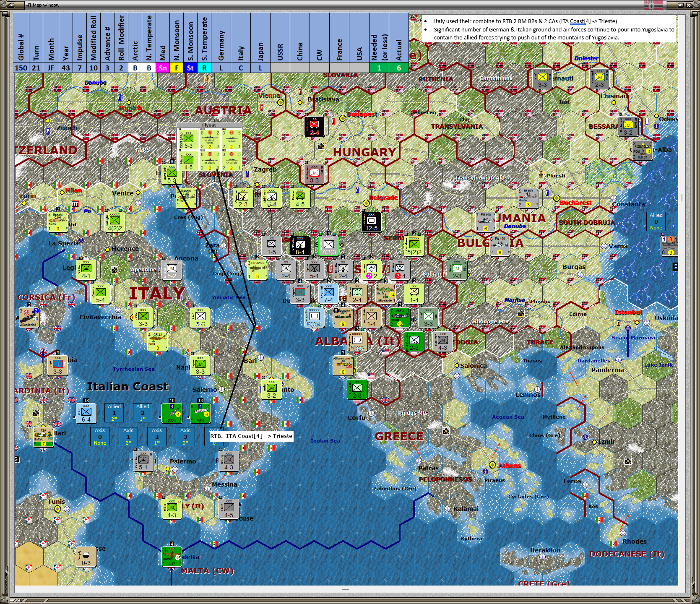Select the Badoglio 4(2)2 HQ counter

115,222
